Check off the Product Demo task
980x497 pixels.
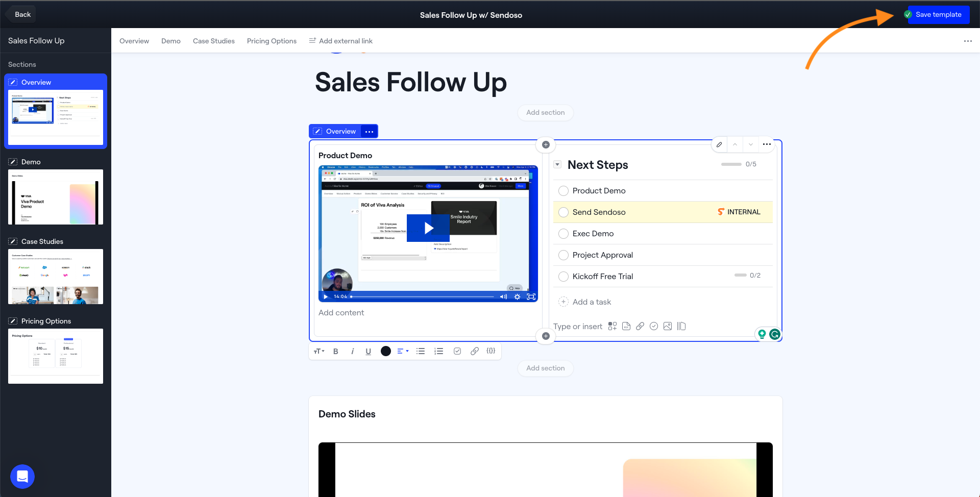[x=563, y=191]
